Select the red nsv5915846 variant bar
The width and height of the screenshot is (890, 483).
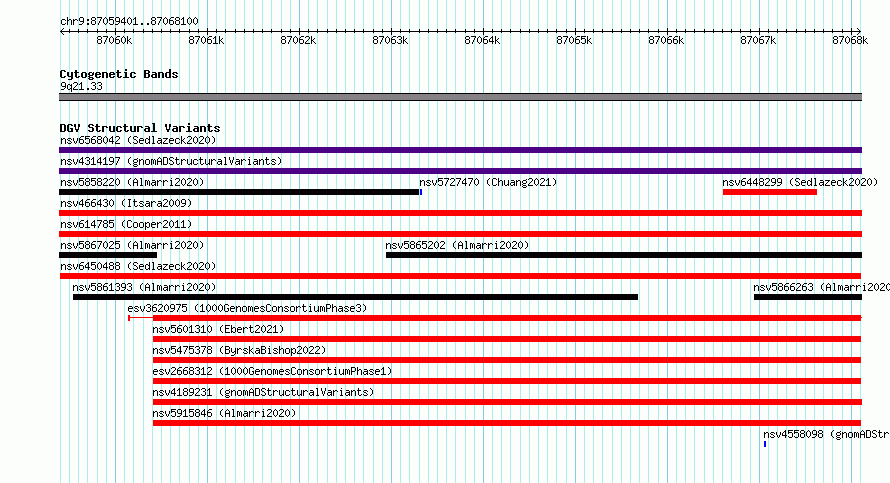[507, 423]
